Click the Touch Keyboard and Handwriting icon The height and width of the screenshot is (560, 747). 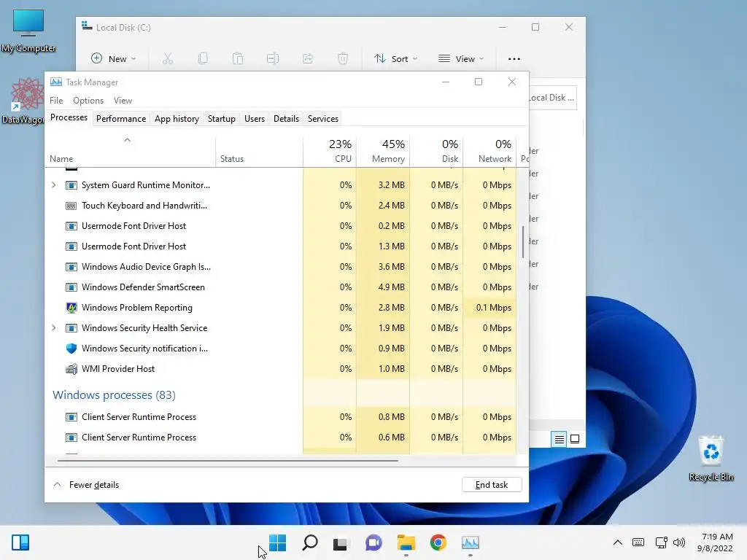(71, 206)
